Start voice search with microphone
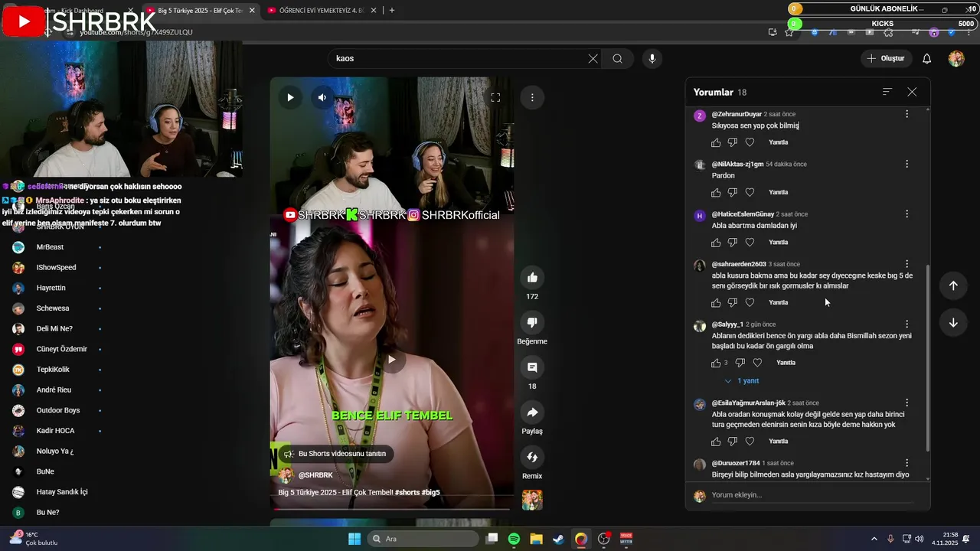 (652, 58)
